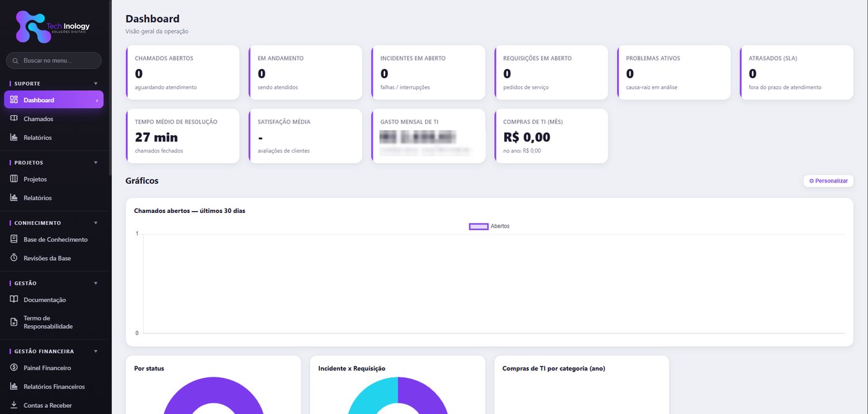The image size is (868, 414).
Task: Click the Termo de Responsabilidade file icon
Action: coord(14,322)
